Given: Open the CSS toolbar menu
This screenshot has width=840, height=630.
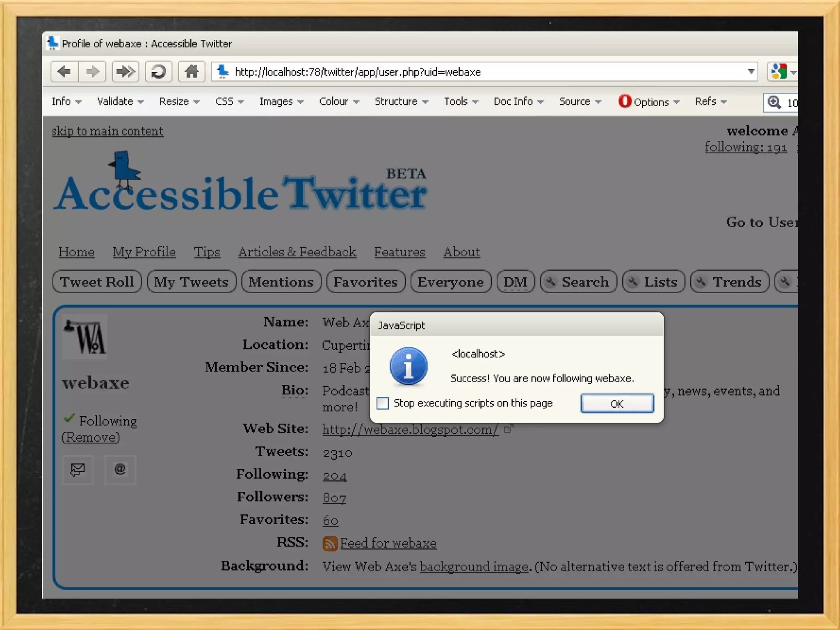Looking at the screenshot, I should coord(229,101).
